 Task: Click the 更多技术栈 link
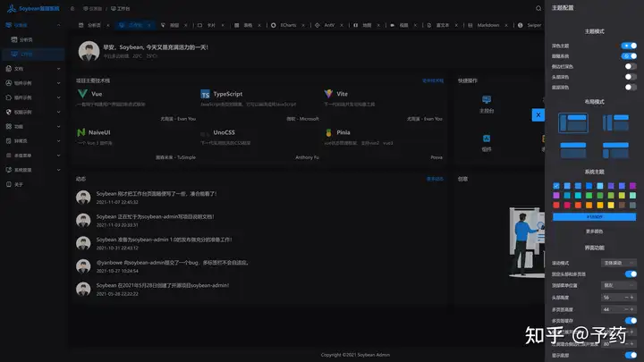433,80
